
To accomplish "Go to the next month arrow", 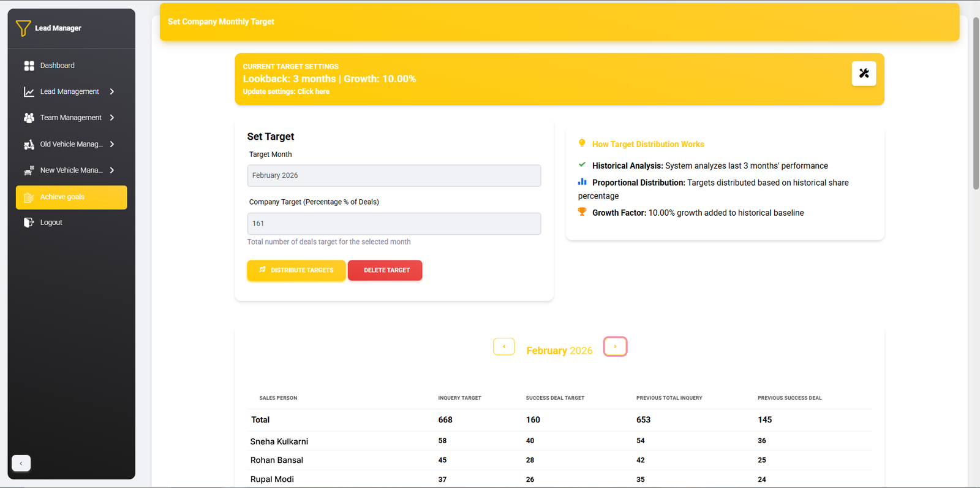I will coord(615,346).
